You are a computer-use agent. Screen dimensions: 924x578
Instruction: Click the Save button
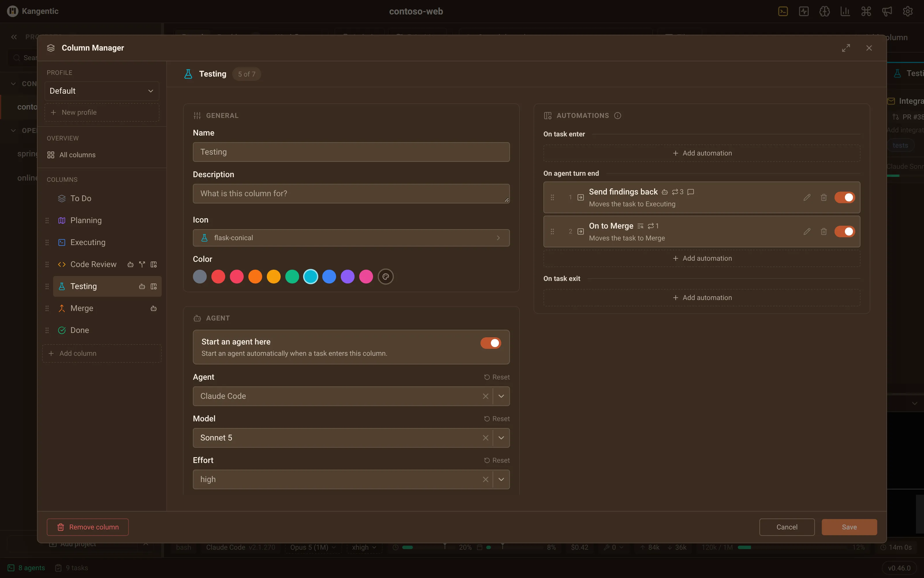[849, 527]
